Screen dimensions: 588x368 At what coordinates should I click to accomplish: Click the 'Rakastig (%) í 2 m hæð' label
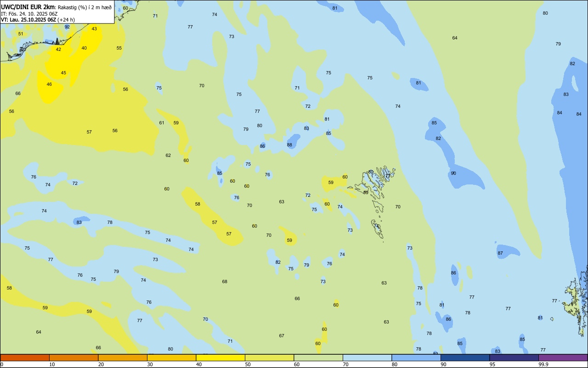coord(84,7)
